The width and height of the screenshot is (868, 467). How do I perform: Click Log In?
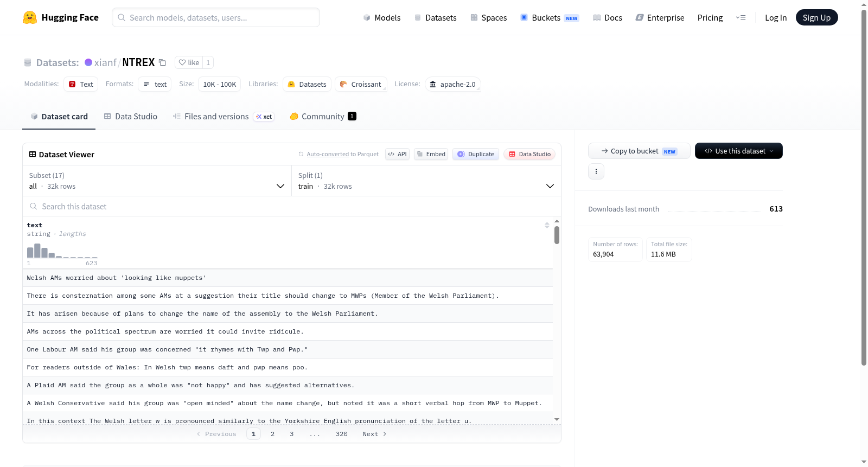tap(776, 17)
